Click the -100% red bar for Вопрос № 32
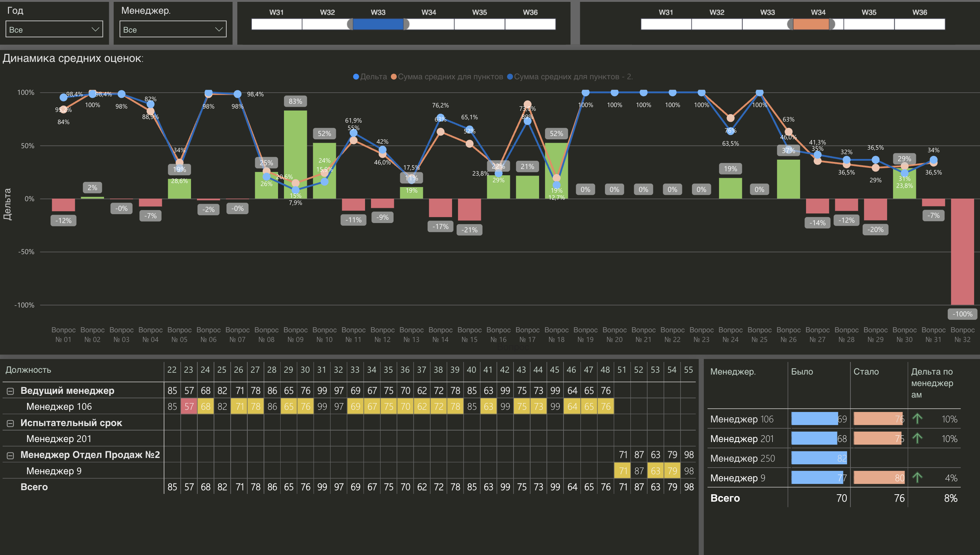Image resolution: width=980 pixels, height=555 pixels. 962,252
